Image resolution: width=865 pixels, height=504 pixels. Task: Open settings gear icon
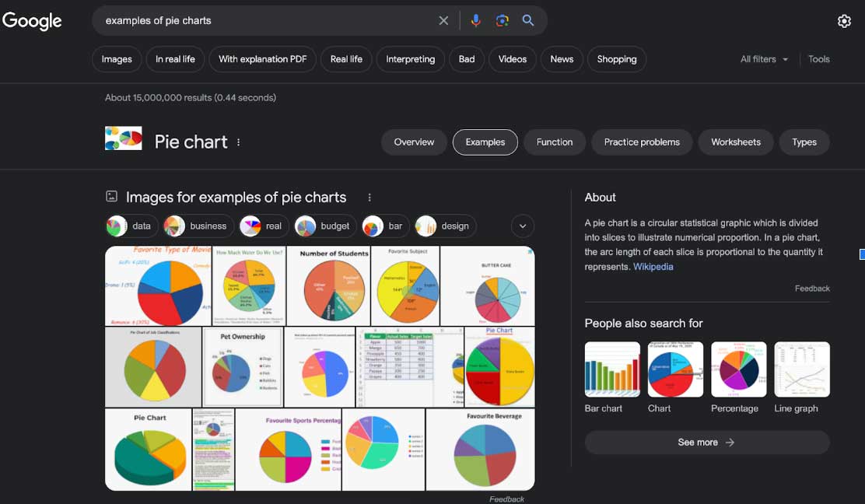click(844, 21)
